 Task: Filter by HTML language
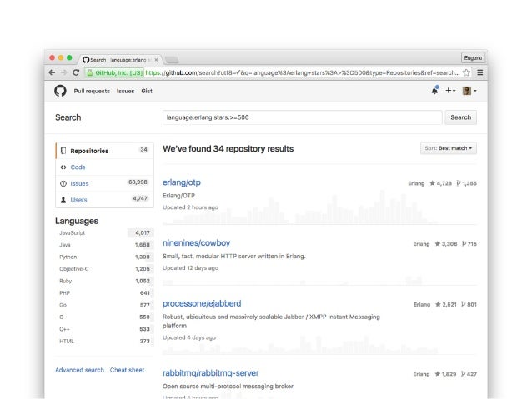(104, 341)
